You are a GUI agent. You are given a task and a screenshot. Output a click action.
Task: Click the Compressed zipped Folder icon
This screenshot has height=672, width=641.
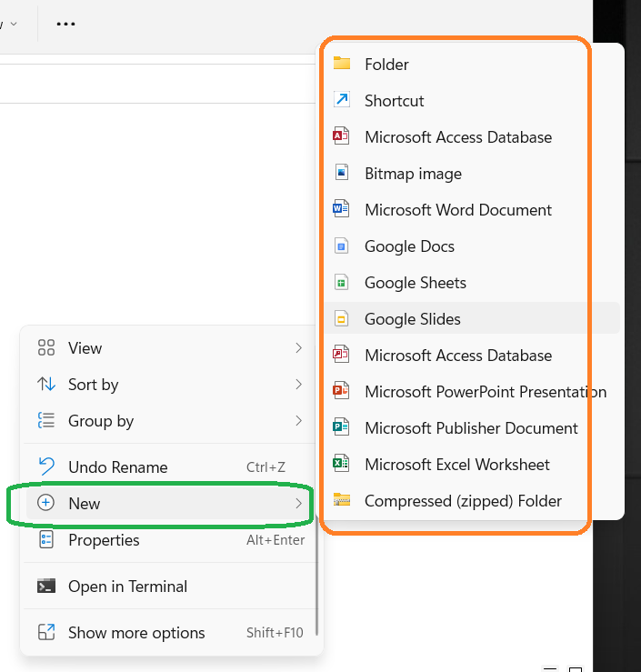click(342, 500)
